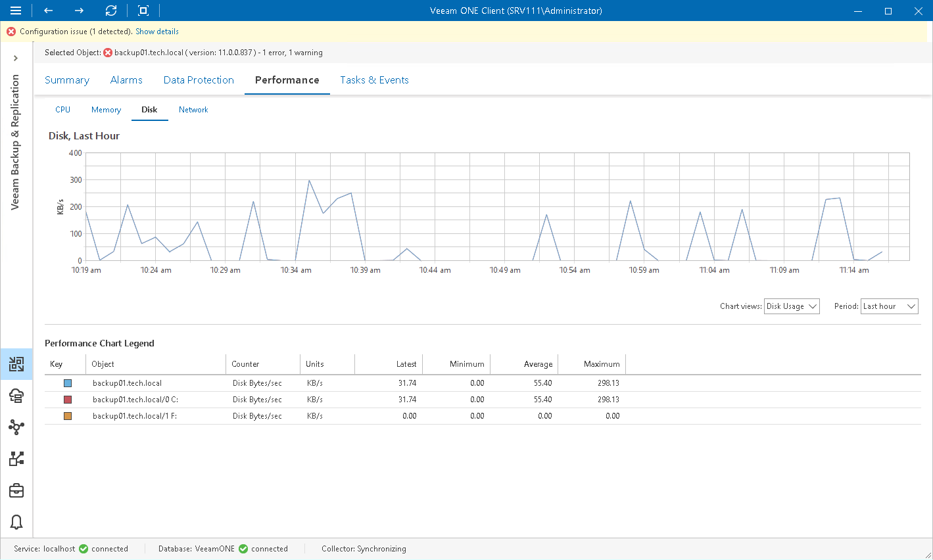
Task: Click the database connected green check icon
Action: point(243,549)
